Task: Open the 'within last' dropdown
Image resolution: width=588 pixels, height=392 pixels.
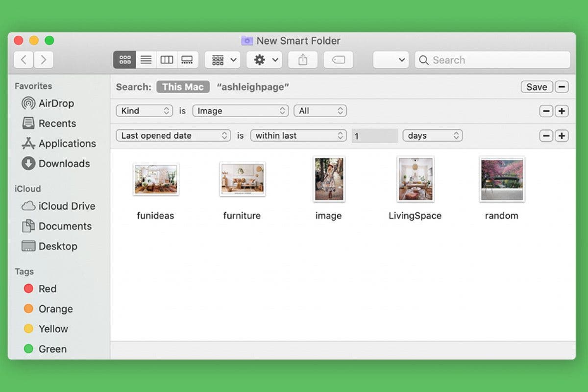Action: 298,135
